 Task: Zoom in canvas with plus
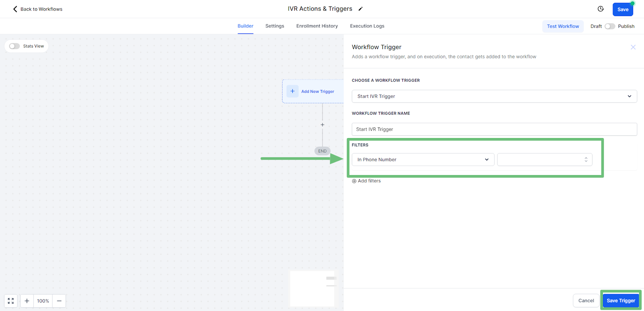[x=27, y=301]
